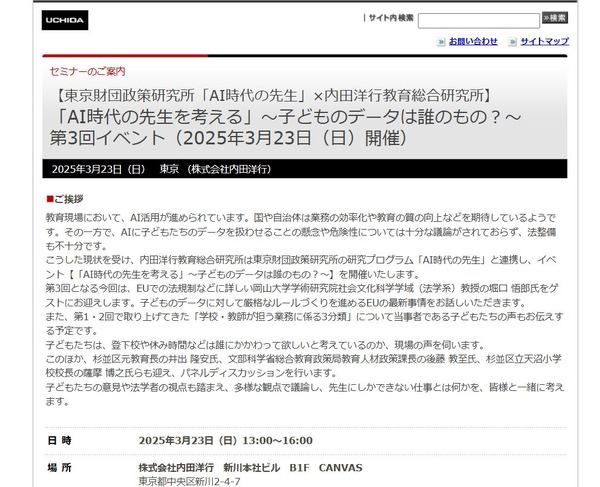Click title line 第3回イベント（2025年3月23日
This screenshot has height=487, width=600.
tap(228, 138)
